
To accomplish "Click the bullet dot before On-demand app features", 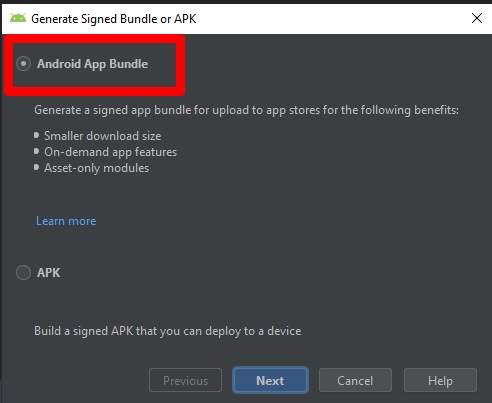I will tap(36, 151).
